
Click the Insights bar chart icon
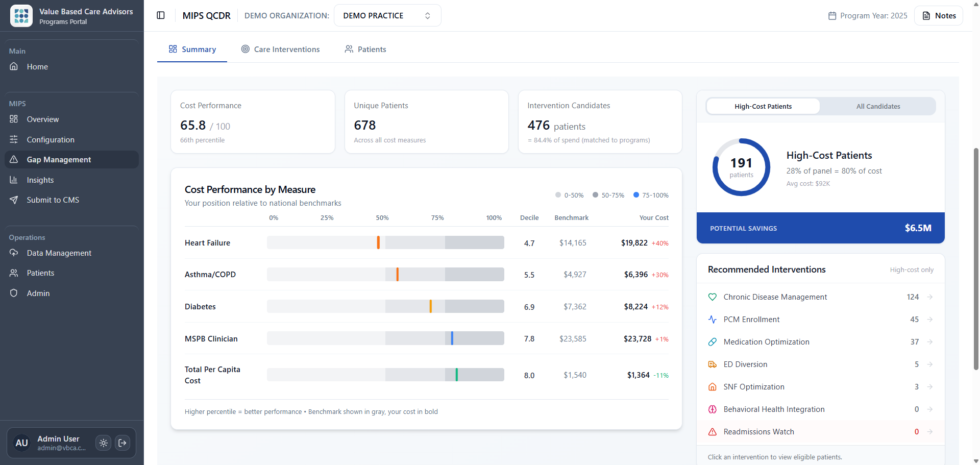pos(14,180)
